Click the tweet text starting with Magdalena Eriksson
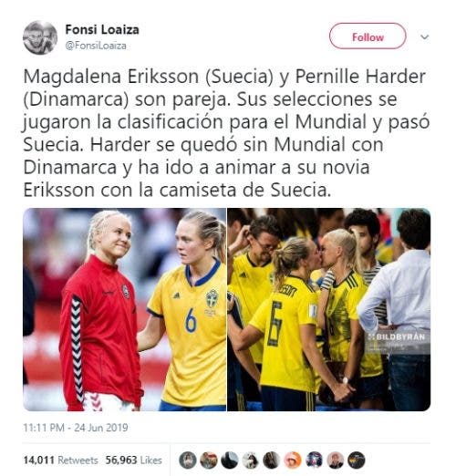Image resolution: width=456 pixels, height=476 pixels. coord(226,133)
